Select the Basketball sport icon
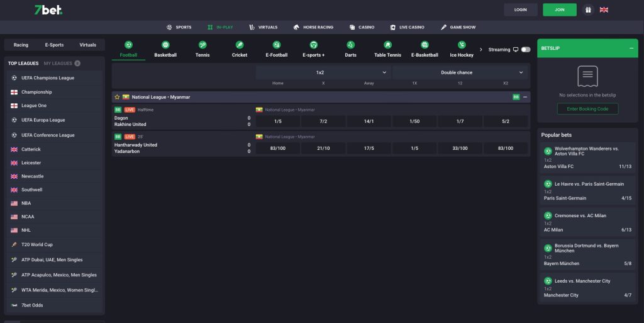Image resolution: width=644 pixels, height=323 pixels. (165, 45)
